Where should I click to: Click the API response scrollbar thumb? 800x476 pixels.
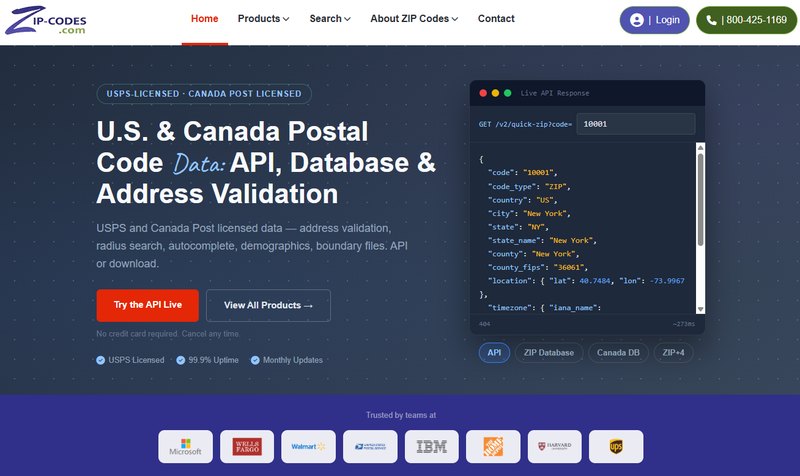tap(701, 199)
